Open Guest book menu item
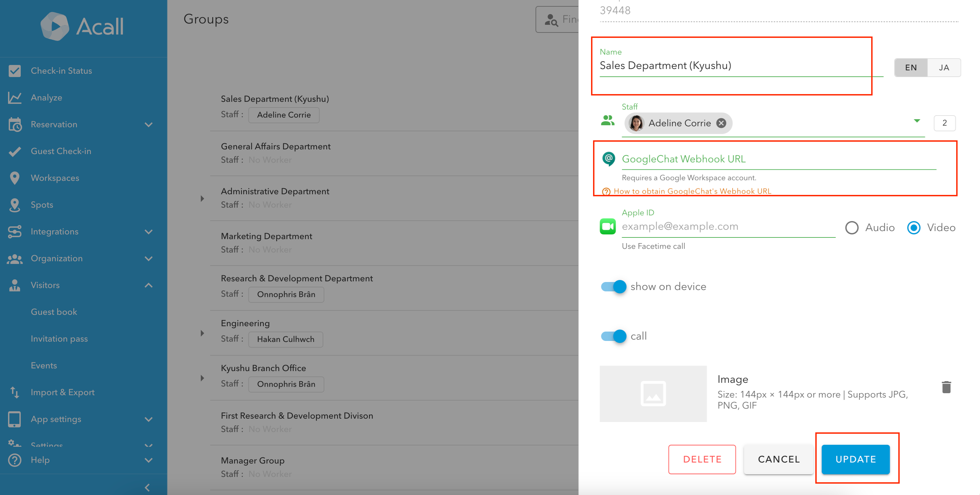 tap(54, 312)
